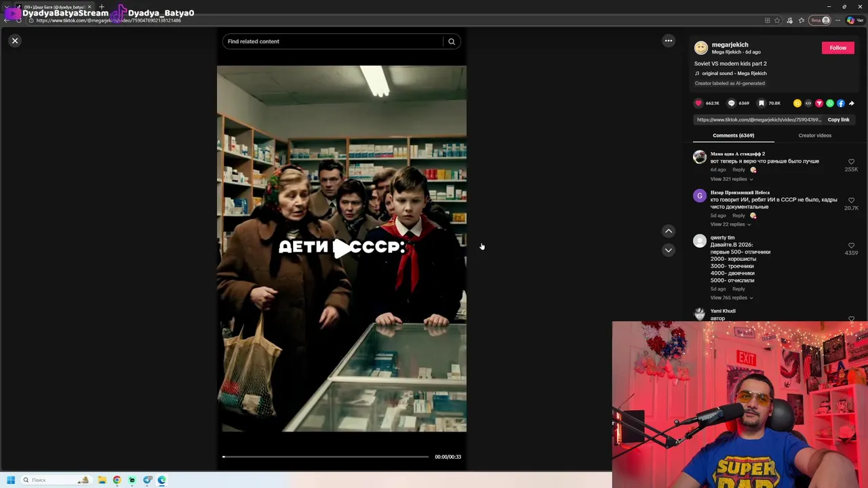
Task: Expand View 22 replies
Action: [730, 224]
